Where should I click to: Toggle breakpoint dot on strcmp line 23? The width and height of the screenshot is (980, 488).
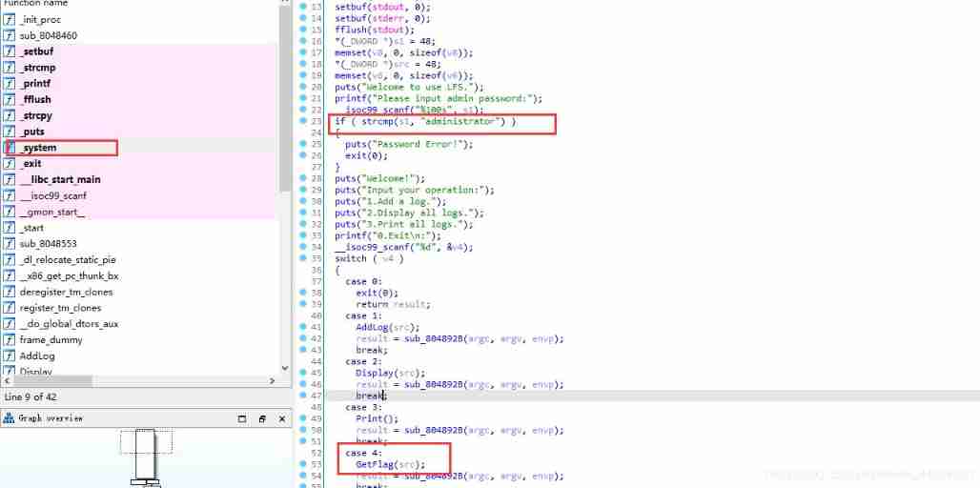coord(302,121)
